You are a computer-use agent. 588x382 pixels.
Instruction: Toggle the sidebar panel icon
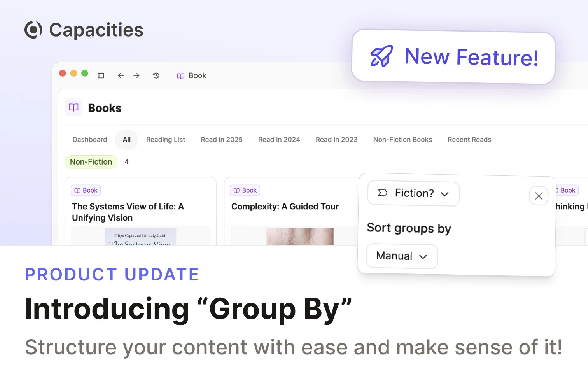click(101, 75)
